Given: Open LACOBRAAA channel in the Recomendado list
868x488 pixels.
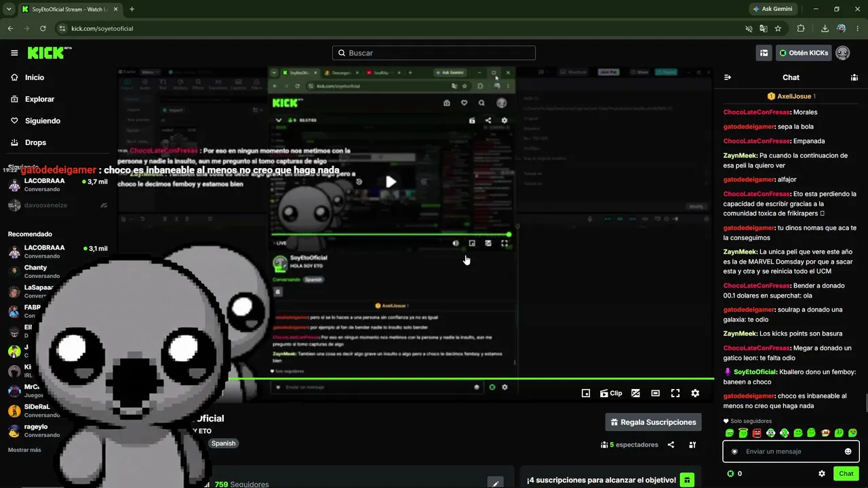Looking at the screenshot, I should pos(58,251).
